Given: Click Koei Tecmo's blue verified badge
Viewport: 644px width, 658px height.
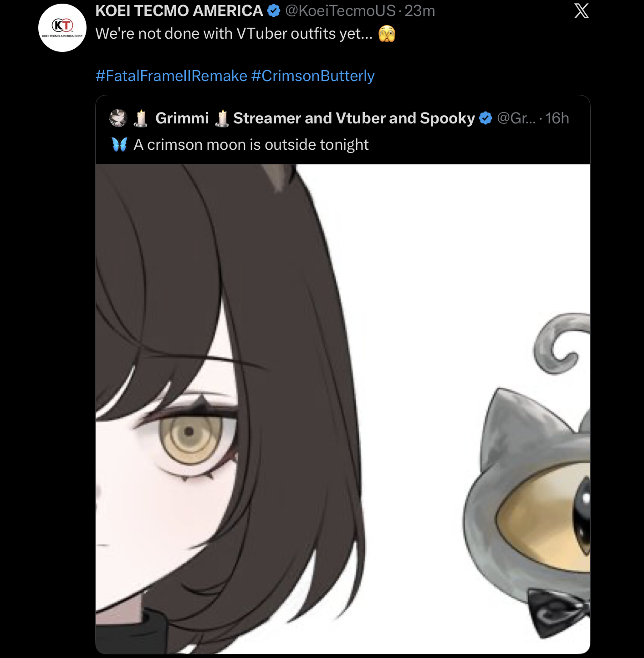Looking at the screenshot, I should coord(274,10).
